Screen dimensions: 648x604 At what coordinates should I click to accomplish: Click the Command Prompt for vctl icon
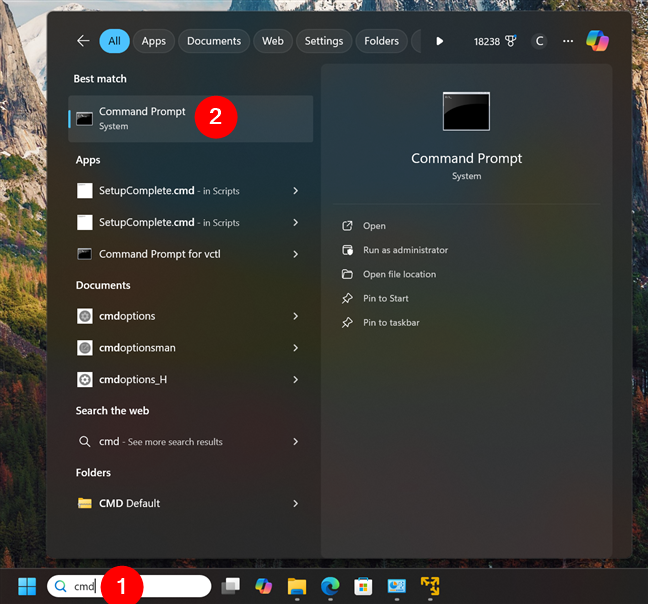85,254
